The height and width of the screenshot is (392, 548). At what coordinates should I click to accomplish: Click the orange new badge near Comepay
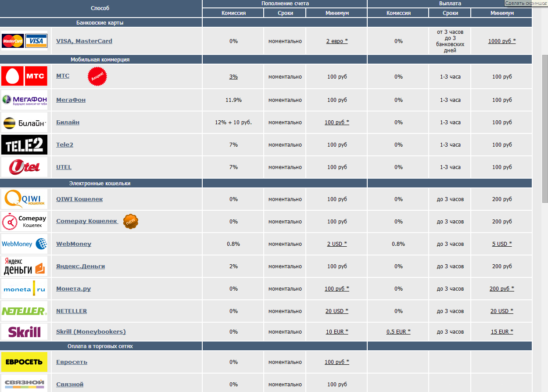click(130, 221)
